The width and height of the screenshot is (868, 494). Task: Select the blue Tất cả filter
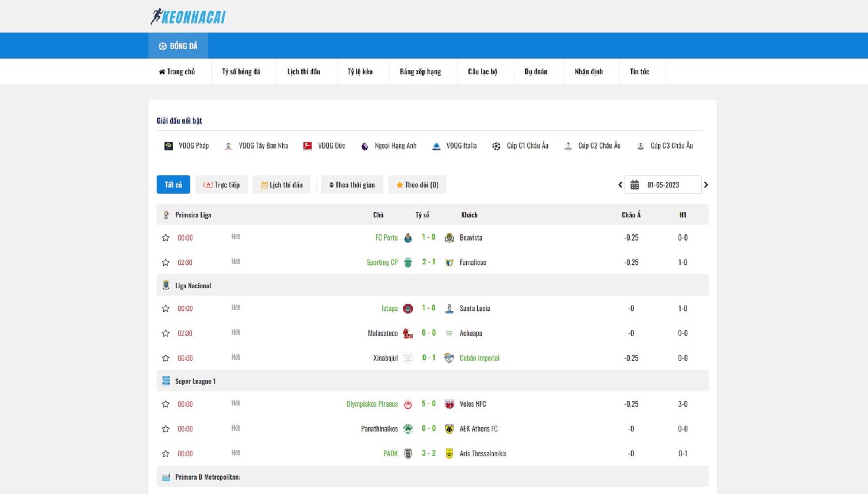[x=173, y=185]
